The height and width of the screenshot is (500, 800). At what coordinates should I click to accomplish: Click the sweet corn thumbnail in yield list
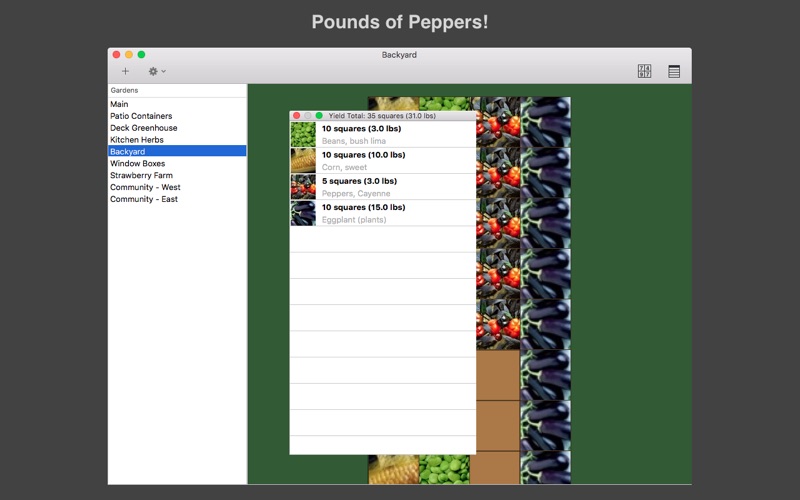coord(303,161)
